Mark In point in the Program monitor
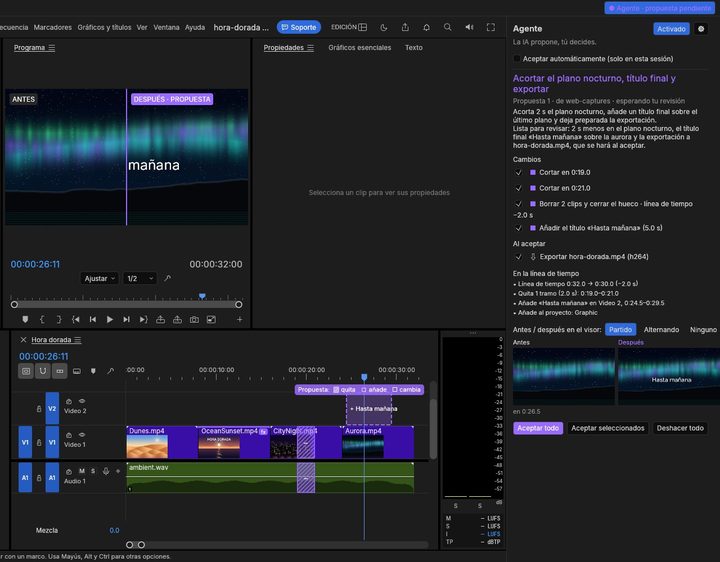The height and width of the screenshot is (562, 720). coord(42,320)
